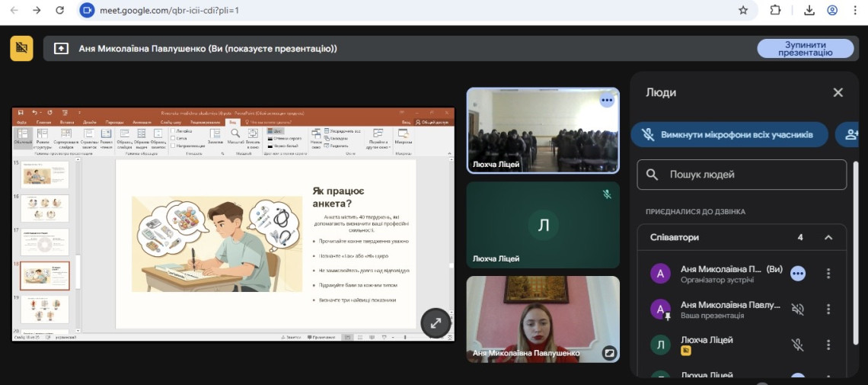The image size is (868, 385).
Task: Open the browser downloads icon
Action: (809, 11)
